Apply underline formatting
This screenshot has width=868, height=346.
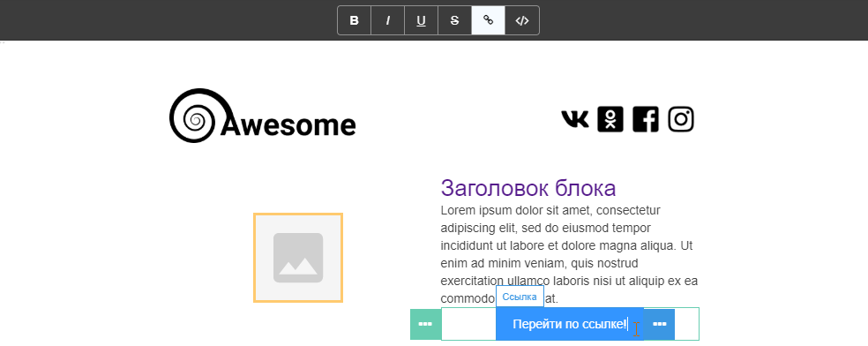coord(422,20)
